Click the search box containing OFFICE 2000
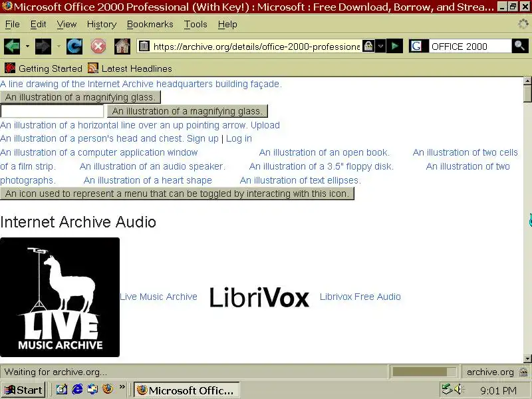Image resolution: width=532 pixels, height=399 pixels. click(470, 47)
